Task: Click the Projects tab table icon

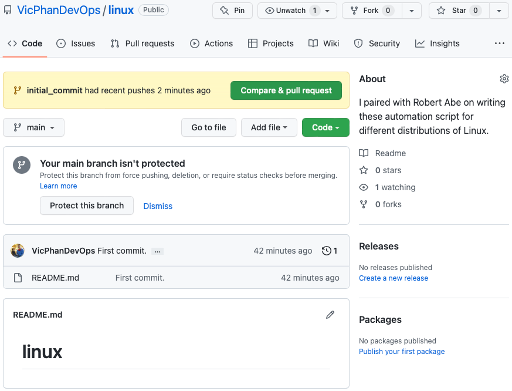Action: coord(253,44)
